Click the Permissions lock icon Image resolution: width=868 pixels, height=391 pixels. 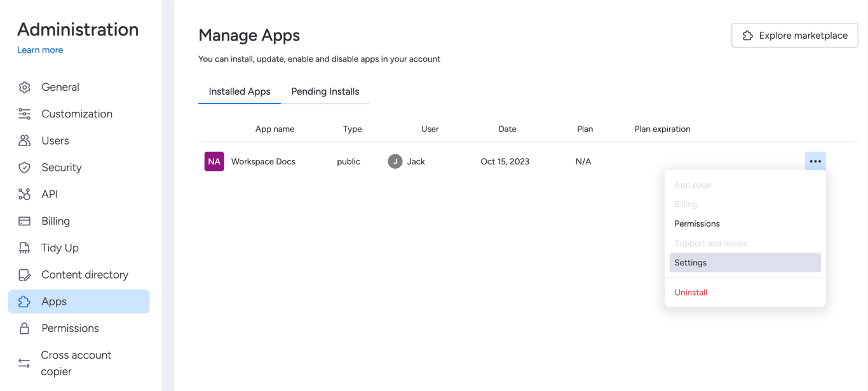pyautogui.click(x=24, y=328)
